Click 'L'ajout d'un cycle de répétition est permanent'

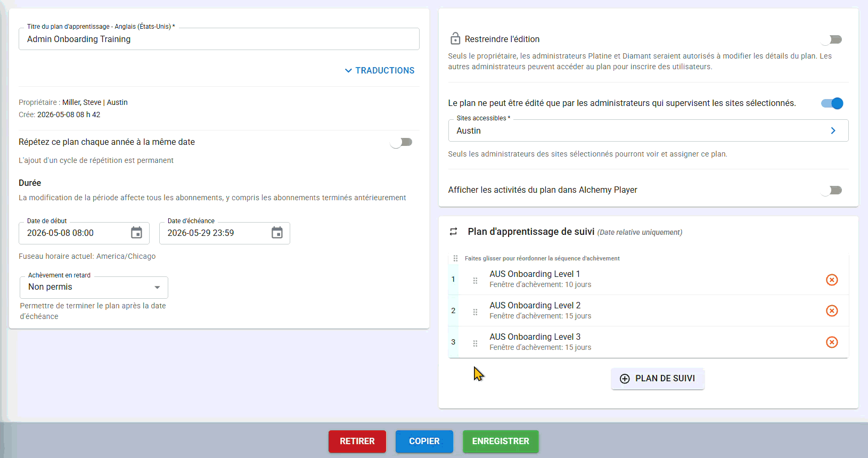coord(96,160)
